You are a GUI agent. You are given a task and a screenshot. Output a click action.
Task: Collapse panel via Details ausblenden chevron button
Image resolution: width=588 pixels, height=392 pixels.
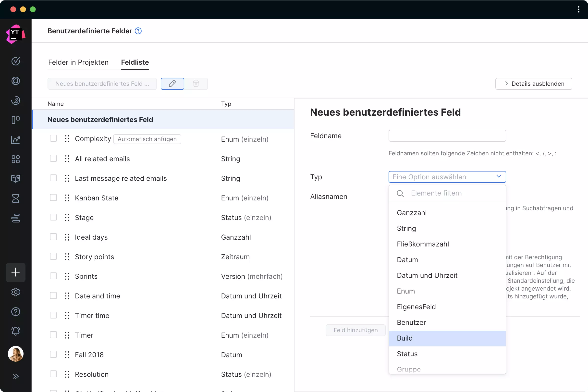pyautogui.click(x=534, y=84)
